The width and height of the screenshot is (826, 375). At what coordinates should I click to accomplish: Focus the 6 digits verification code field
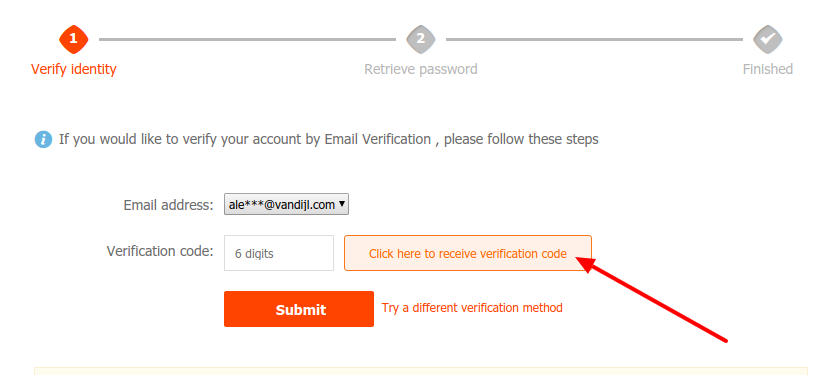pyautogui.click(x=279, y=253)
